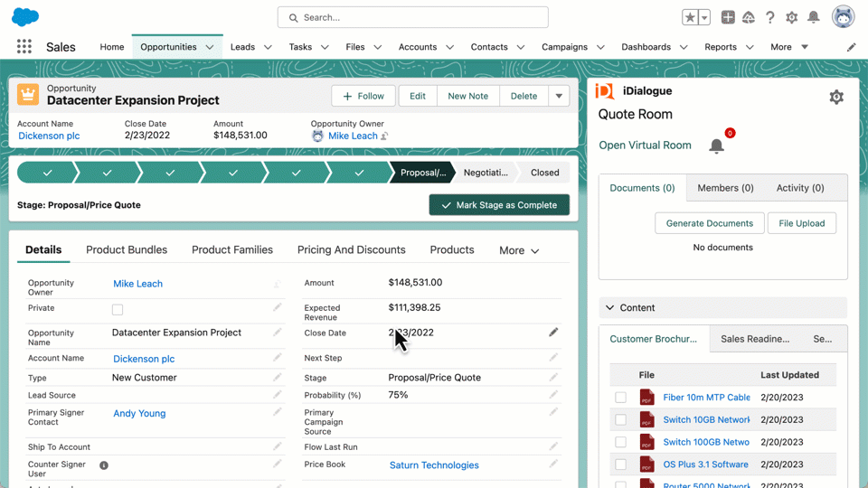The image size is (868, 488).
Task: Open the Notifications bell in header
Action: [x=813, y=17]
